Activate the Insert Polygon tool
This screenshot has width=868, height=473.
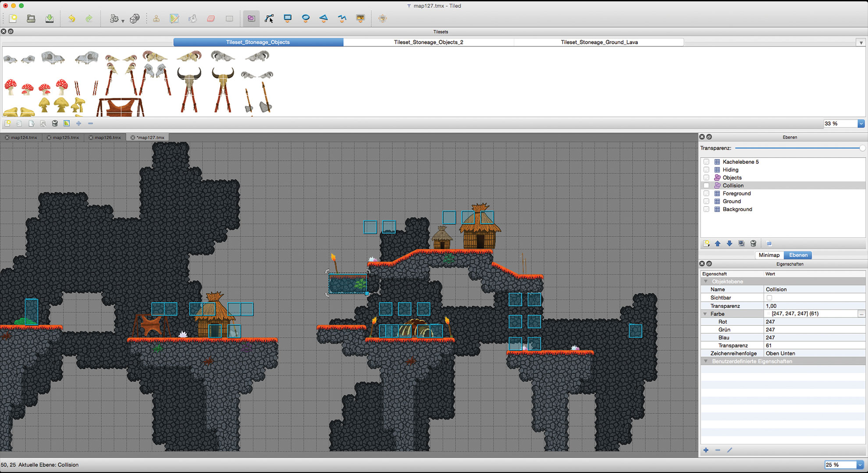[x=324, y=18]
